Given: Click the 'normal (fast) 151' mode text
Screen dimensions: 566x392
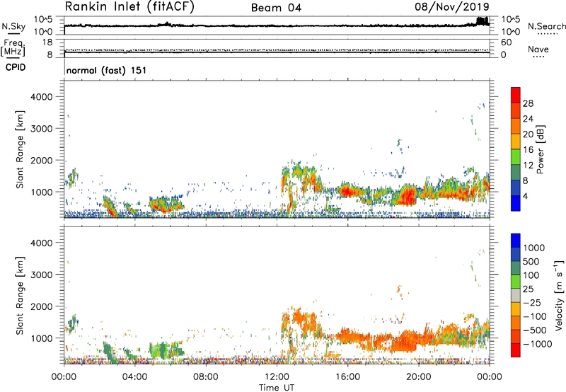Looking at the screenshot, I should tap(107, 70).
